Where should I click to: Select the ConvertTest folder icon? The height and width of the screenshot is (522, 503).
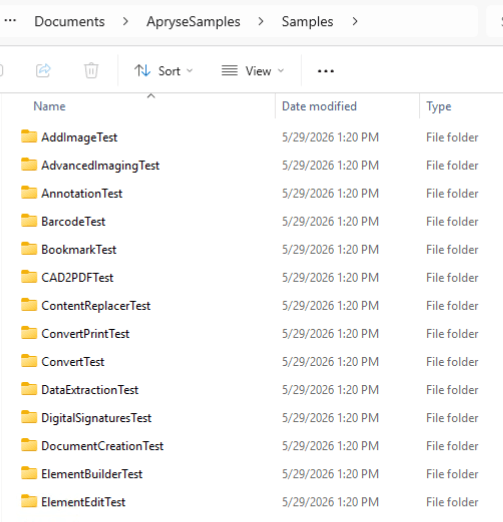click(29, 361)
